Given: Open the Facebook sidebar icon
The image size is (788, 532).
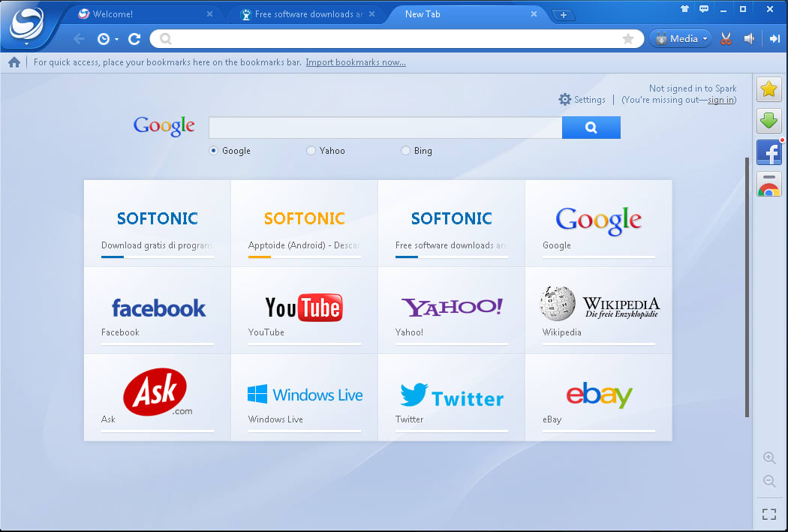Looking at the screenshot, I should [x=768, y=153].
